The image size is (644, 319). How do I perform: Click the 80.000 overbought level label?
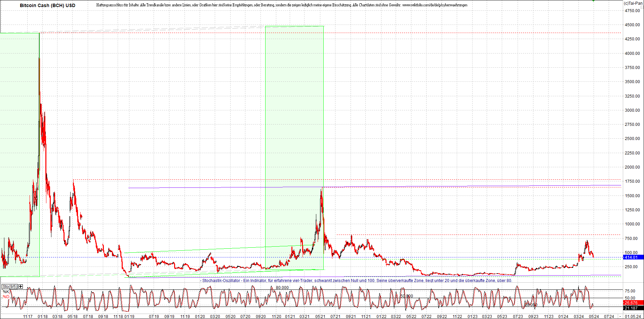pos(282,287)
